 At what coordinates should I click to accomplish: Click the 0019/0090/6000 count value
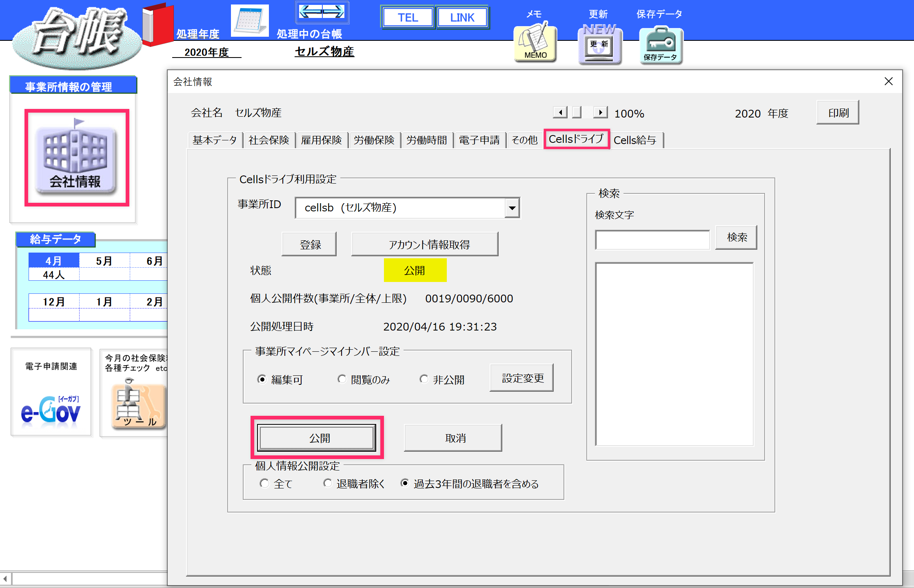coord(469,298)
